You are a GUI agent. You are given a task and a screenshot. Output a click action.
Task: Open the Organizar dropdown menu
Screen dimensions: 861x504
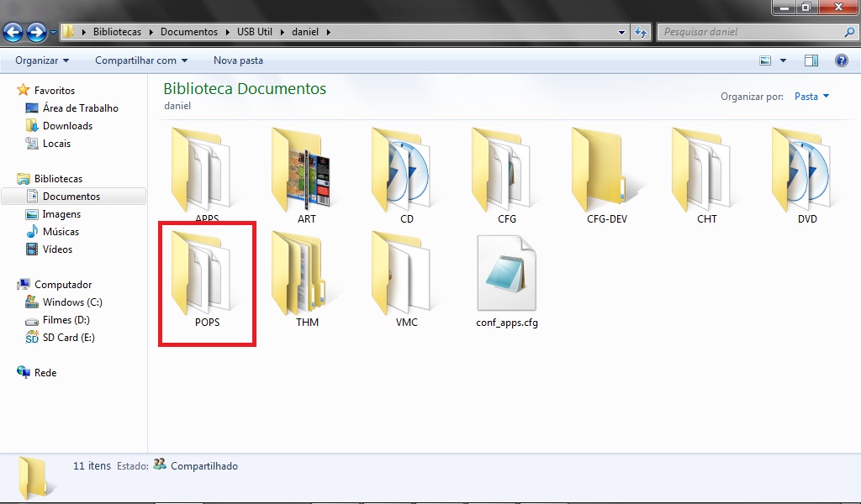point(42,60)
